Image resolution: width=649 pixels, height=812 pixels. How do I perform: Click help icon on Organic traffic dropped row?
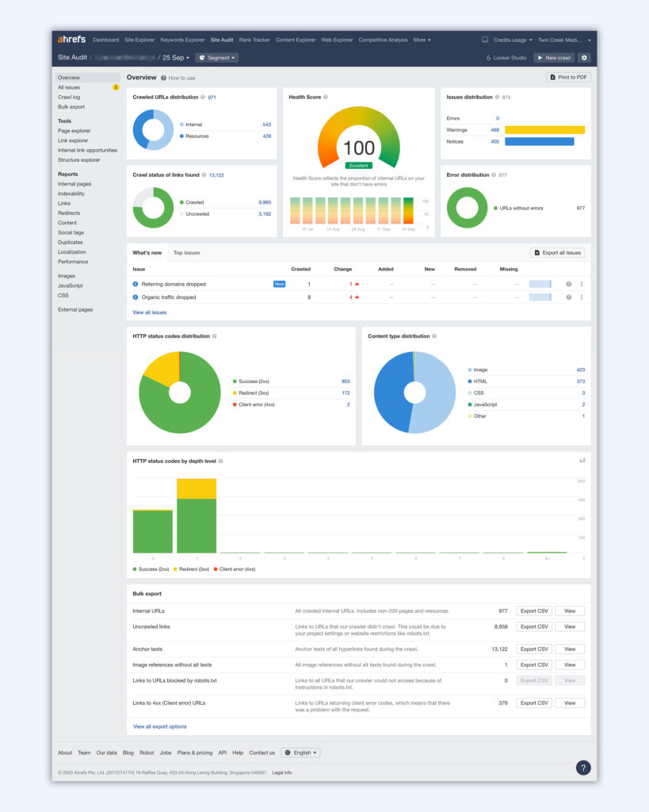click(x=569, y=297)
